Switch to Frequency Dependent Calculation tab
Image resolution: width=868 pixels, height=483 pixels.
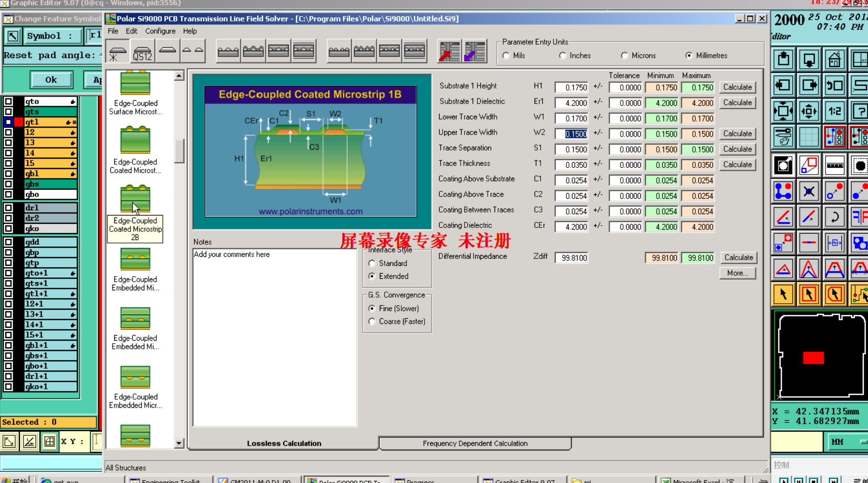point(475,443)
